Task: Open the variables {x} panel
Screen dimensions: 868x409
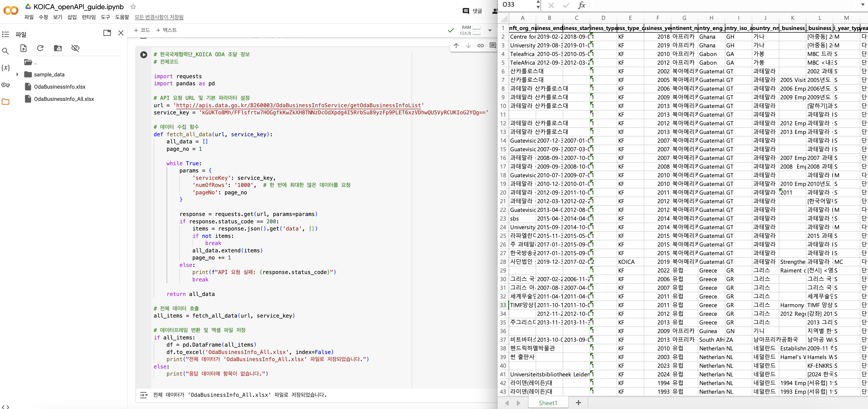Action: click(x=5, y=68)
